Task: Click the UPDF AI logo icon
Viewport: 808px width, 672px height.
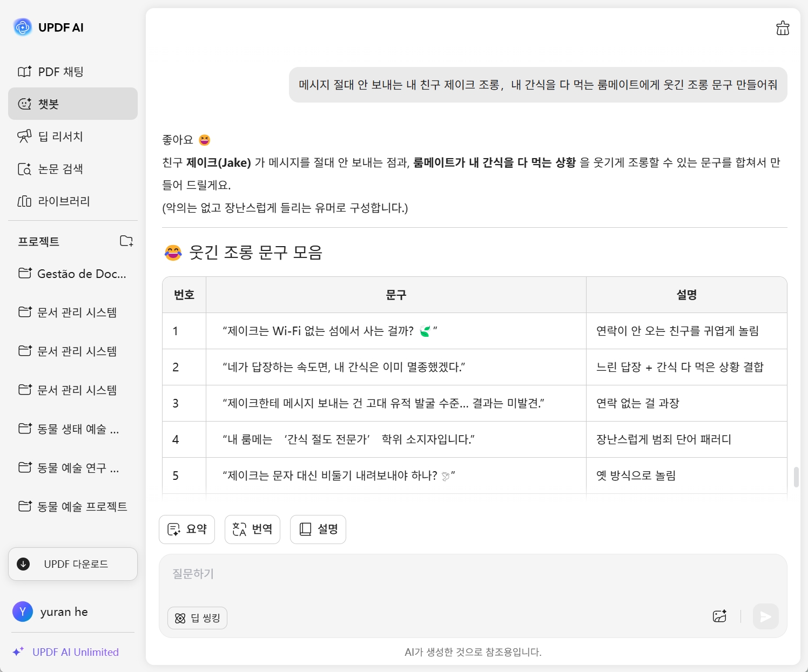Action: 23,27
